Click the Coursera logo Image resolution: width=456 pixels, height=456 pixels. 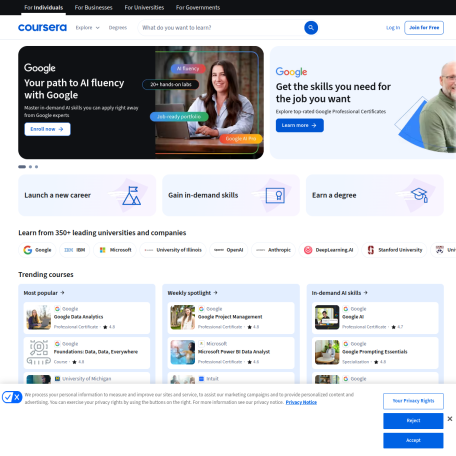pyautogui.click(x=42, y=27)
